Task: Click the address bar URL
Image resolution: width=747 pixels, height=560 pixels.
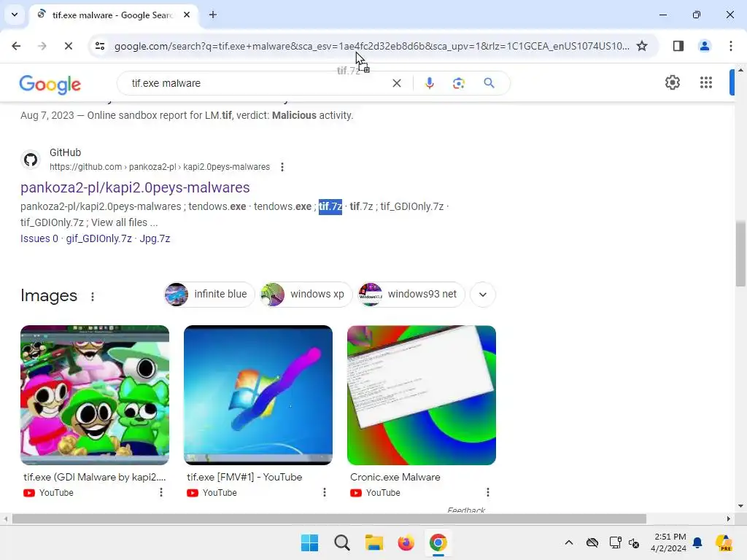Action: 371,46
